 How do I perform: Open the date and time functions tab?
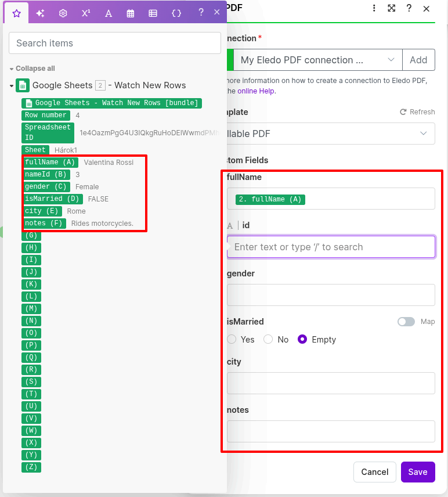[131, 13]
